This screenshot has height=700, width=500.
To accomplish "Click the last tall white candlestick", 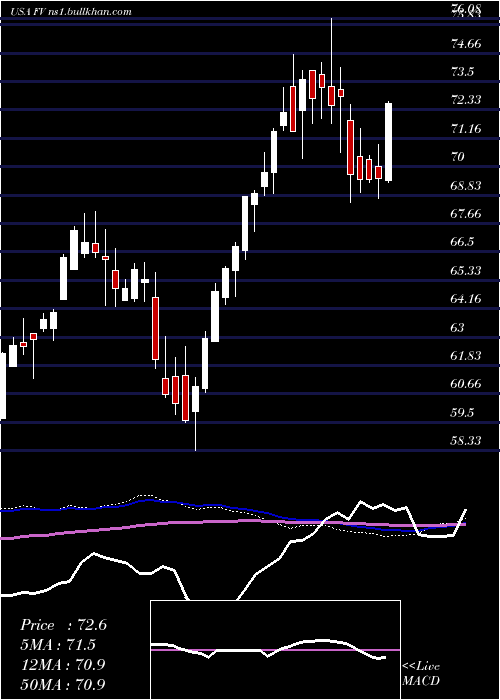I will 388,142.
